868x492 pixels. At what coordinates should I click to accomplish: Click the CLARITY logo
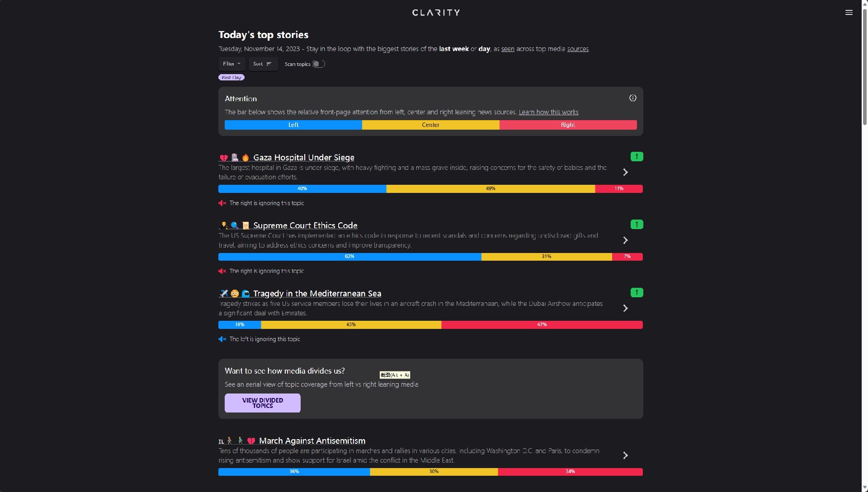coord(436,13)
